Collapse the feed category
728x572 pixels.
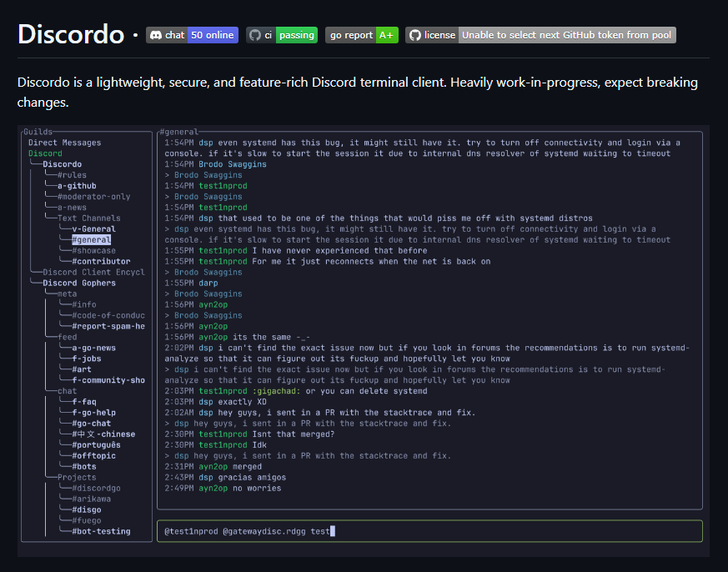(68, 337)
